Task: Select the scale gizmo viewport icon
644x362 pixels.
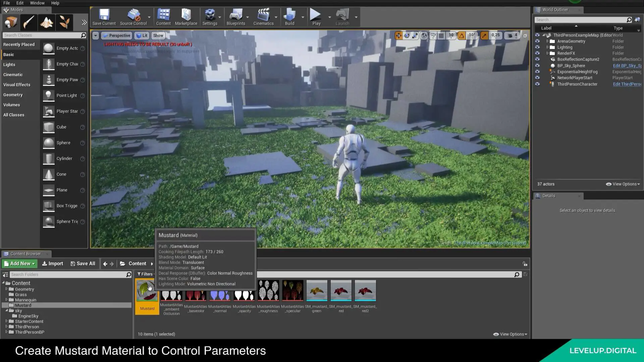Action: [x=415, y=36]
